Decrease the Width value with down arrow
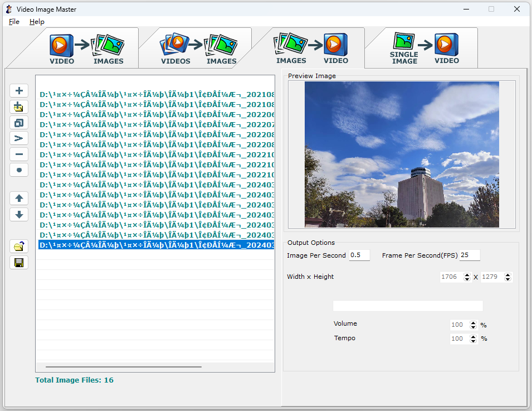The width and height of the screenshot is (532, 411). click(x=467, y=279)
